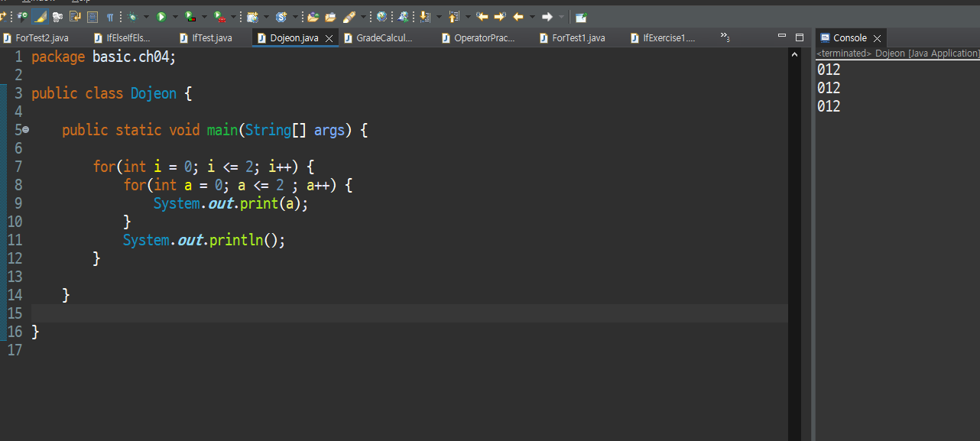Click the Open Task folder icon

[330, 17]
